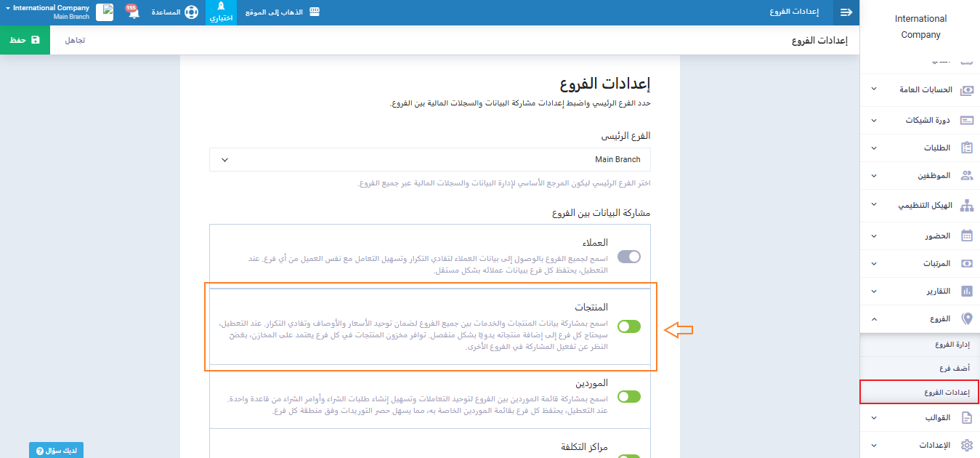980x458 pixels.
Task: Click the sidebar collapse arrow icon
Action: click(x=846, y=12)
